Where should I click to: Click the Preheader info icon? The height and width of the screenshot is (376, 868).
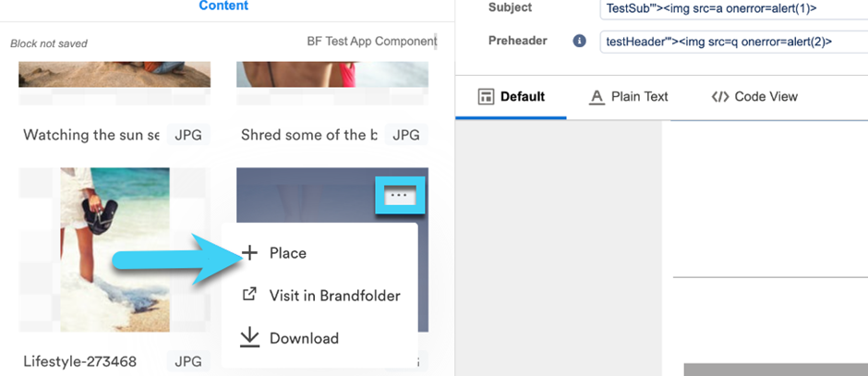(x=579, y=41)
